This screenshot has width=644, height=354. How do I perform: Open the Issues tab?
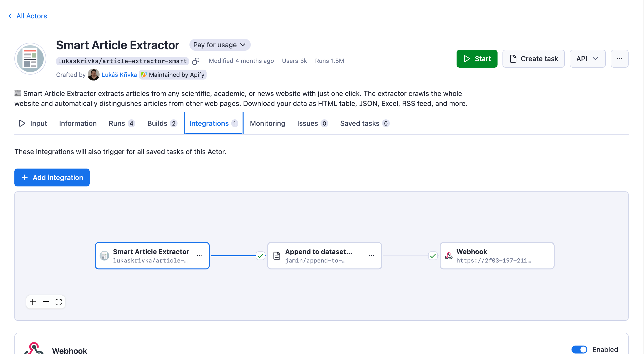click(x=312, y=123)
